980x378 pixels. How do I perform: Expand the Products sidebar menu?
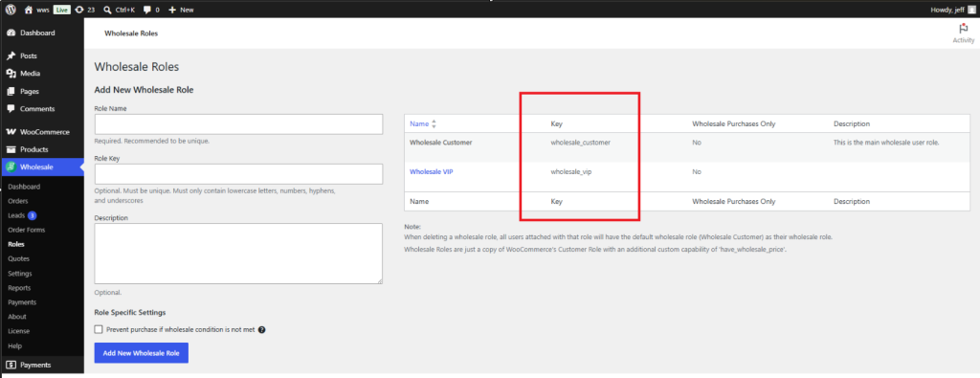[x=34, y=149]
